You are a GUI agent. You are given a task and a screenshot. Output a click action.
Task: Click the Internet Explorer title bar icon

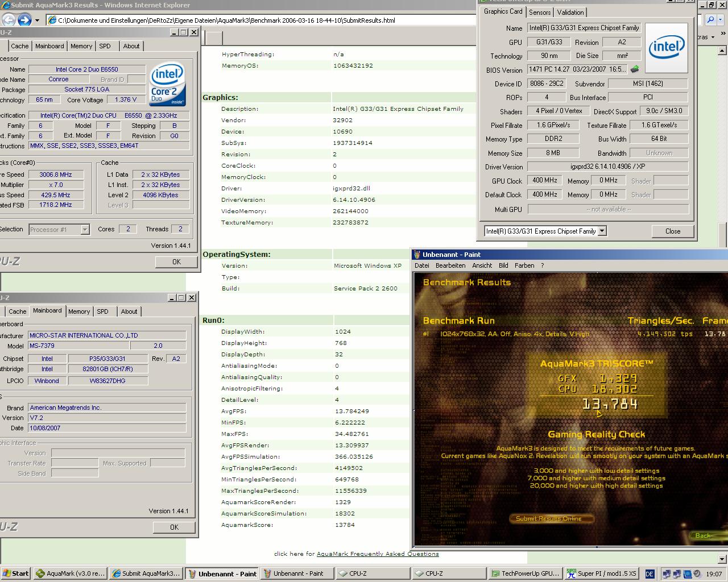click(x=5, y=5)
